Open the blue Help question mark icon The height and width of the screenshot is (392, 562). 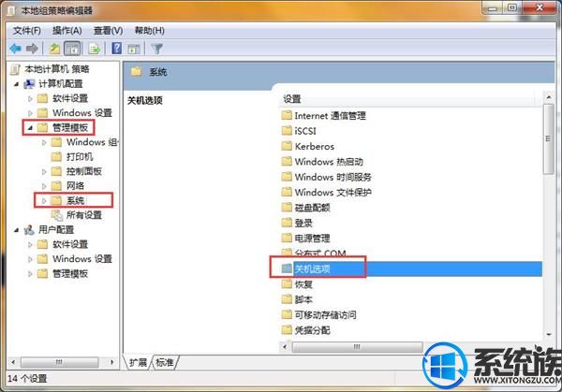[117, 48]
